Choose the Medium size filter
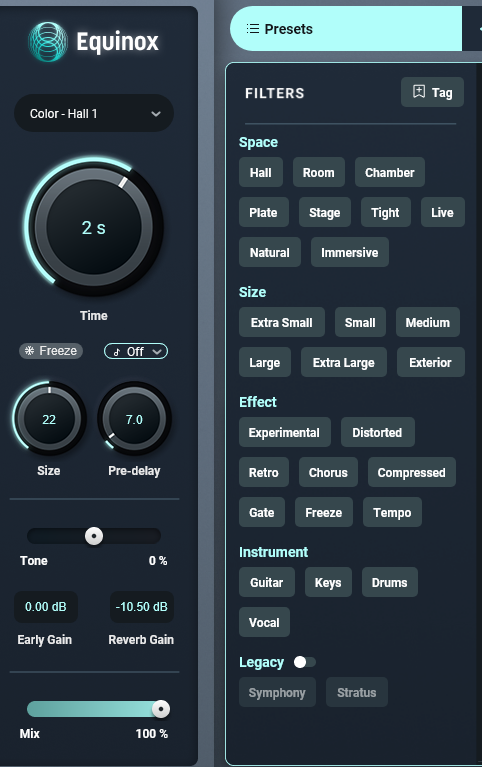The width and height of the screenshot is (482, 767). click(x=428, y=322)
